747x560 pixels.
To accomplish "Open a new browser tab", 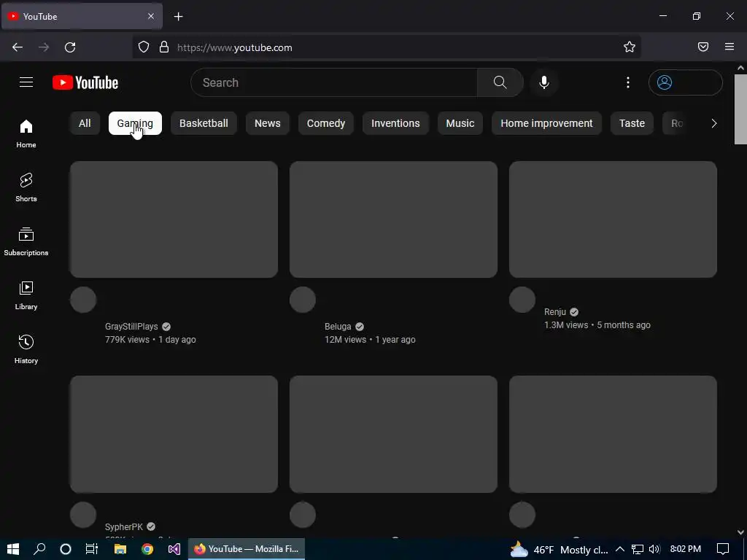I will 178,17.
